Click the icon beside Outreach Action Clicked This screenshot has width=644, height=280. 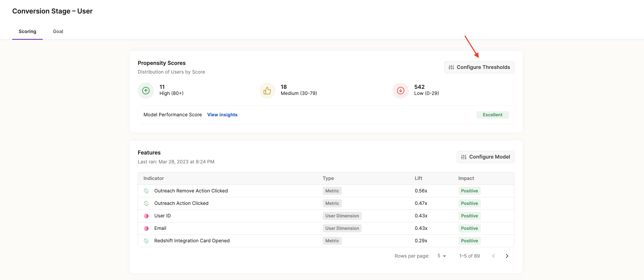pyautogui.click(x=146, y=203)
